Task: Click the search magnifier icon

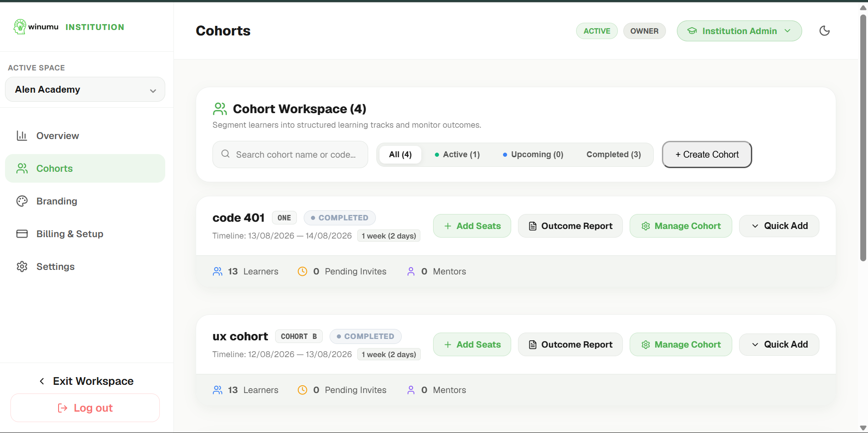Action: click(225, 154)
